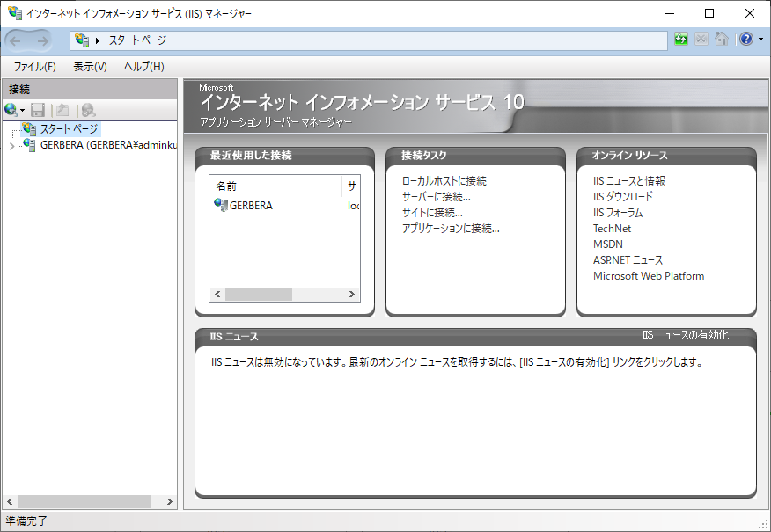Screen dimensions: 771x532
Task: Close the IIS Manager window
Action: click(749, 13)
